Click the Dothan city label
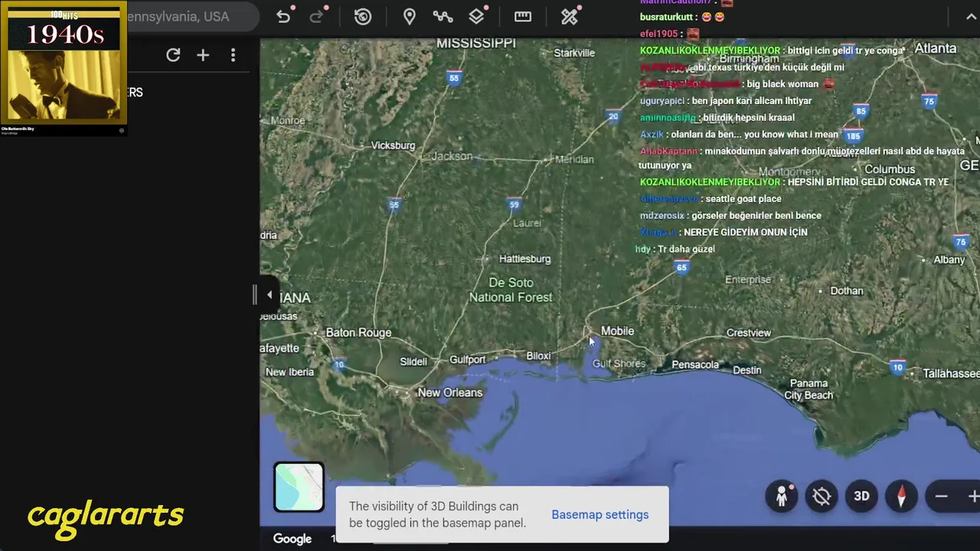980x551 pixels. [x=847, y=291]
